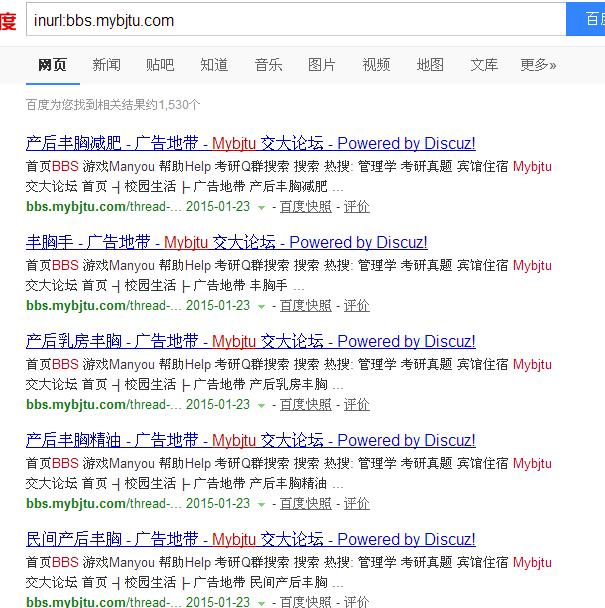
Task: Expand green arrow under 产后丰胸减肥 result
Action: pyautogui.click(x=262, y=207)
